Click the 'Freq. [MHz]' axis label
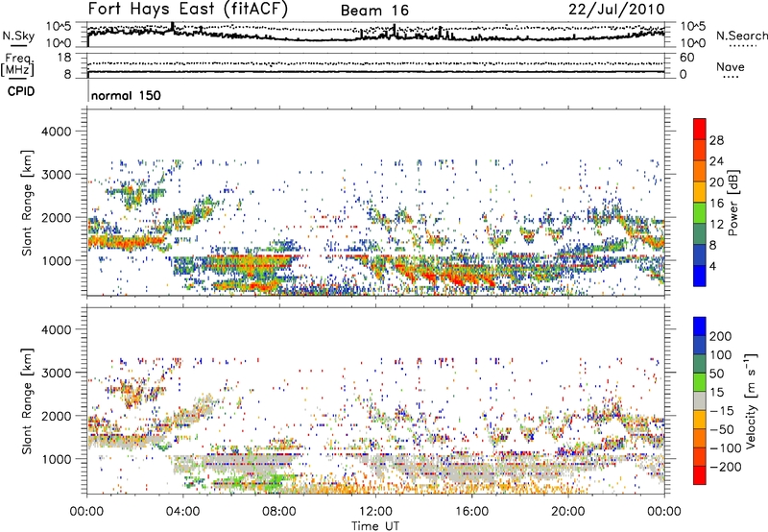This screenshot has height=532, width=768. click(x=17, y=64)
